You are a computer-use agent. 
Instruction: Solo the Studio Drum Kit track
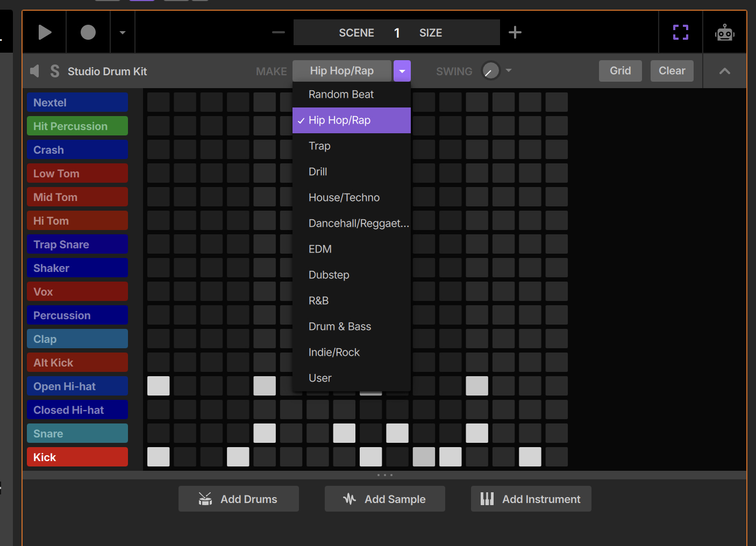54,71
